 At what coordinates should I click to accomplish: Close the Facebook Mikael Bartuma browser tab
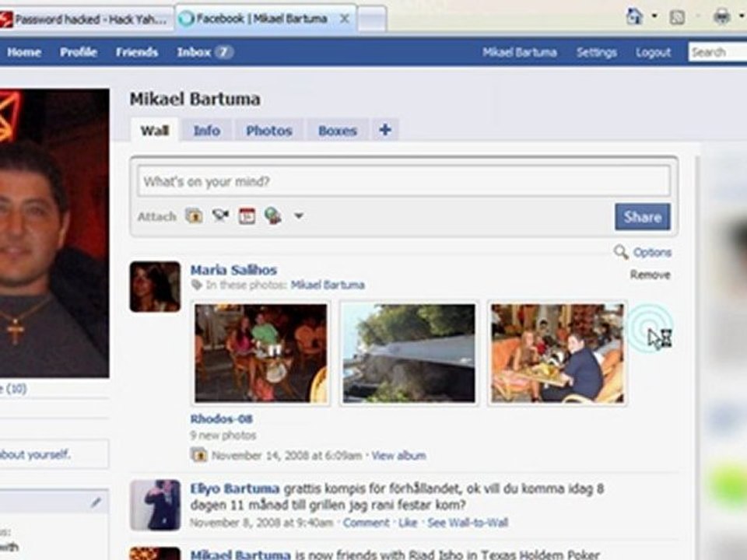coord(345,19)
